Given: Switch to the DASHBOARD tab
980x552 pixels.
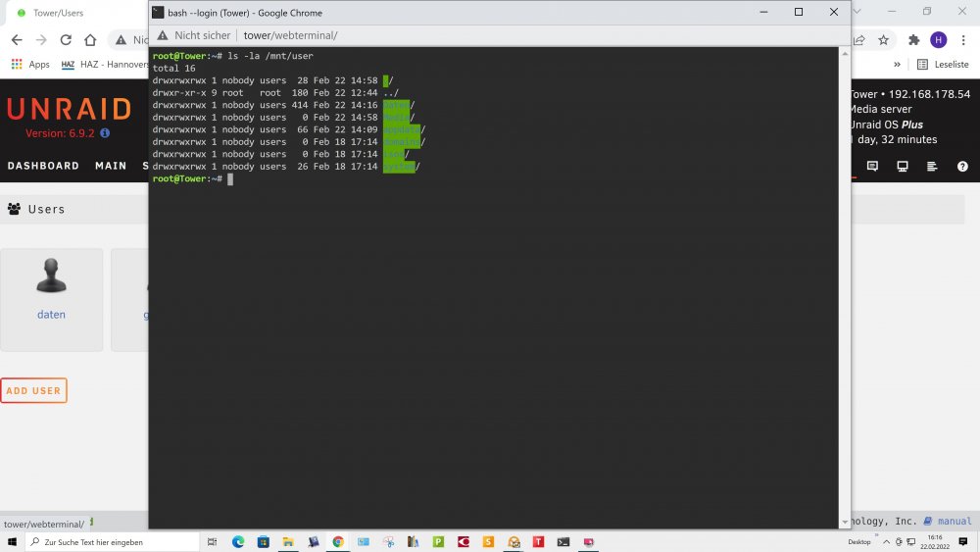Looking at the screenshot, I should (x=43, y=166).
